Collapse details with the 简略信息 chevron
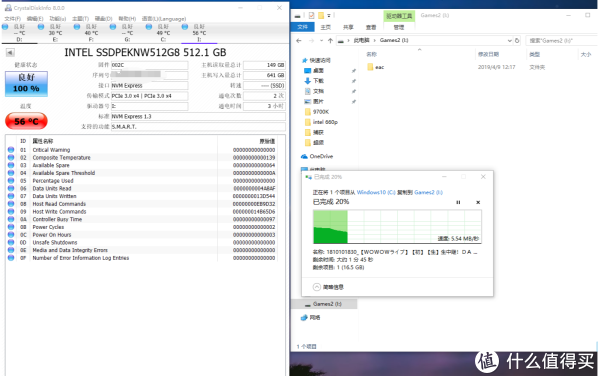This screenshot has height=379, width=600. [x=317, y=287]
